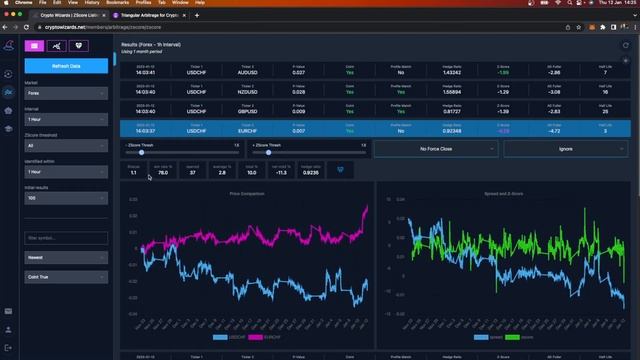Open the Chrome menu in menu bar

tap(23, 2)
